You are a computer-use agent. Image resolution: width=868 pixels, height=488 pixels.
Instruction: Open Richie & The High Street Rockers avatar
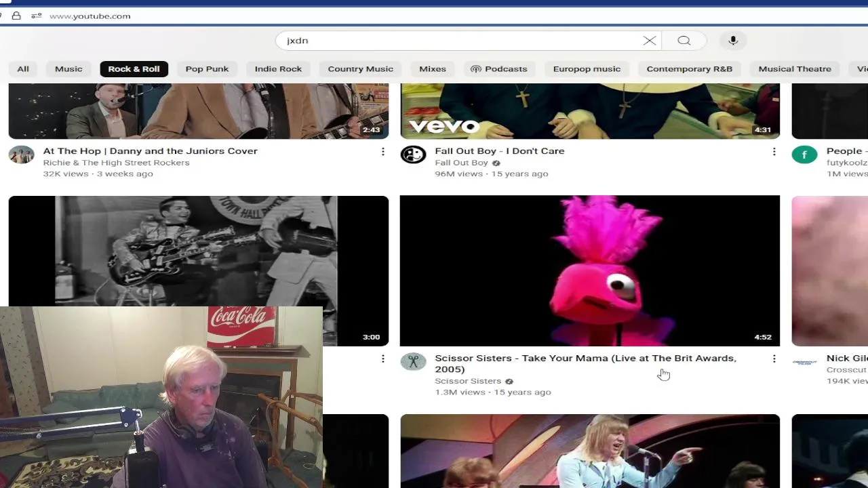point(21,155)
